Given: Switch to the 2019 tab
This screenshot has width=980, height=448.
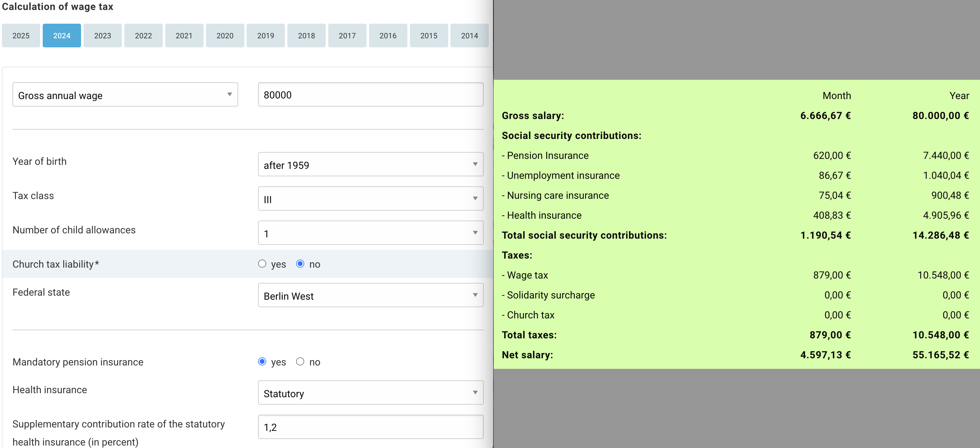Looking at the screenshot, I should [x=266, y=36].
